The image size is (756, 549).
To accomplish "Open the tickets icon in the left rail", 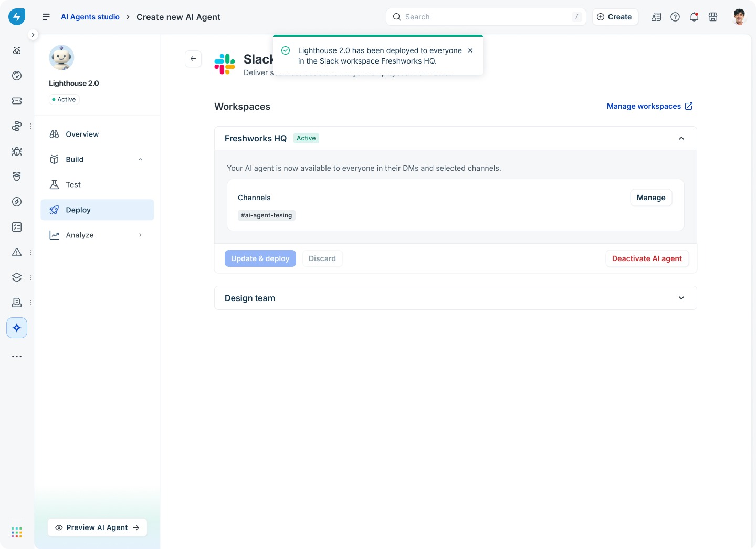I will point(17,101).
